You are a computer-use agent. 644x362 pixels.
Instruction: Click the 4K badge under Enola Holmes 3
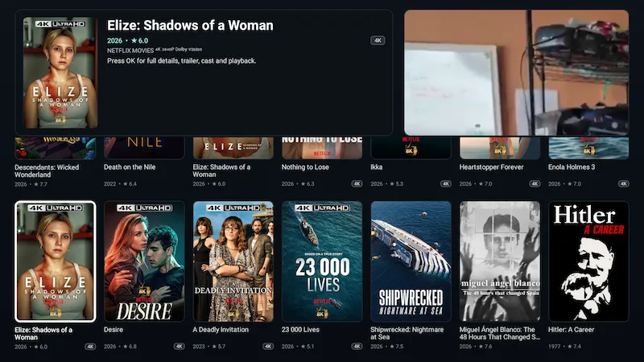click(623, 184)
